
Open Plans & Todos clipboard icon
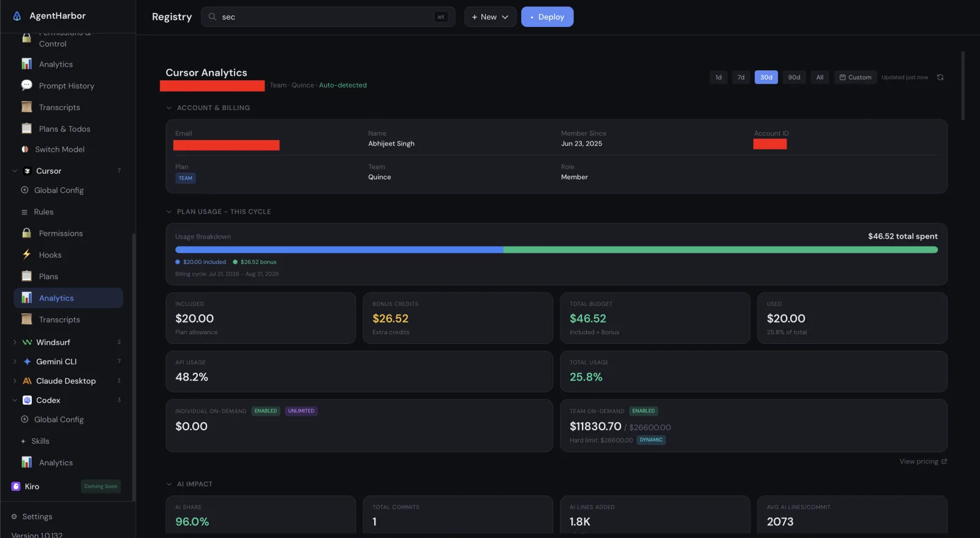click(26, 129)
